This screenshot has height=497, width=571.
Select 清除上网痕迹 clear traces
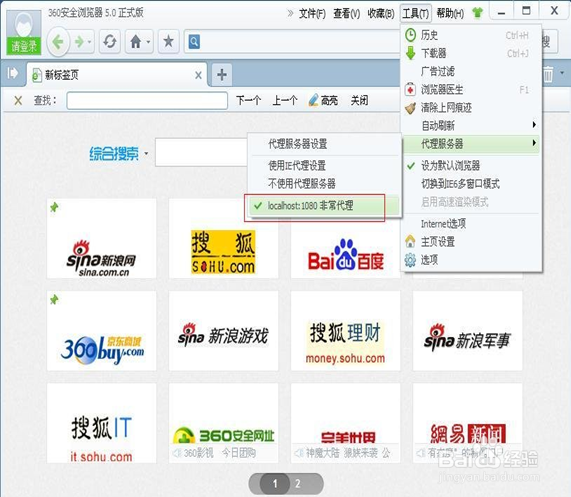pyautogui.click(x=472, y=108)
